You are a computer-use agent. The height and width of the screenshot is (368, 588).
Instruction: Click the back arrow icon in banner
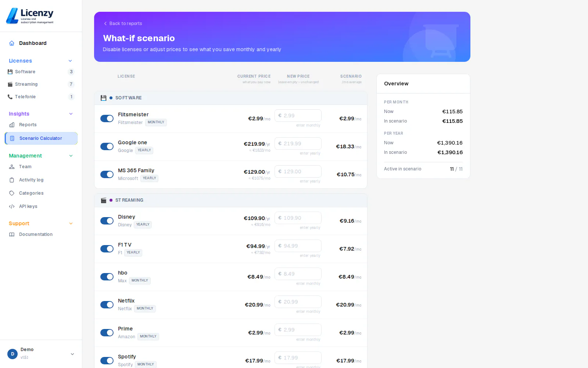pos(105,24)
